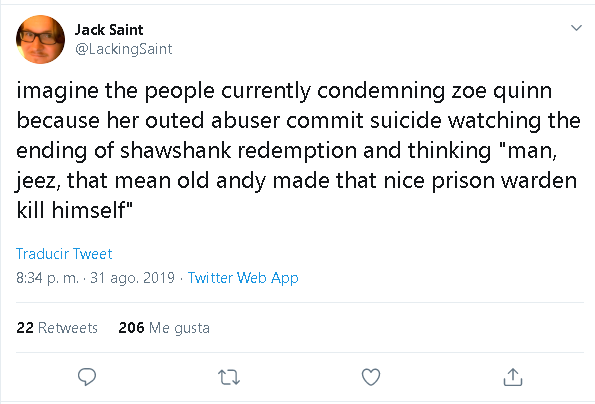Open the Twitter Web App link
Screen dimensions: 595x404
(x=243, y=278)
